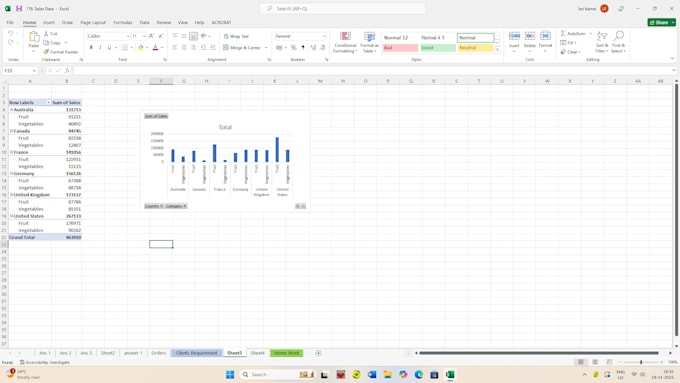680x383 pixels.
Task: Click the Redo icon
Action: pyautogui.click(x=10, y=43)
